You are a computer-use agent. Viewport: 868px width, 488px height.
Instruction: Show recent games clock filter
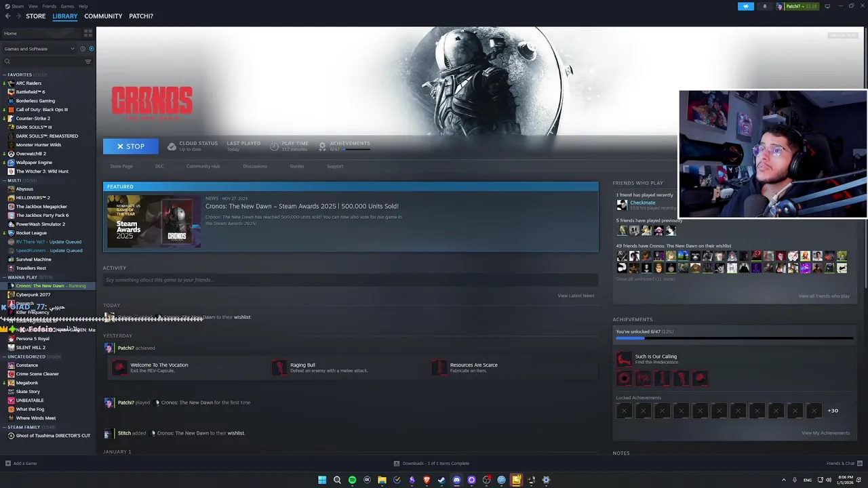click(x=83, y=49)
